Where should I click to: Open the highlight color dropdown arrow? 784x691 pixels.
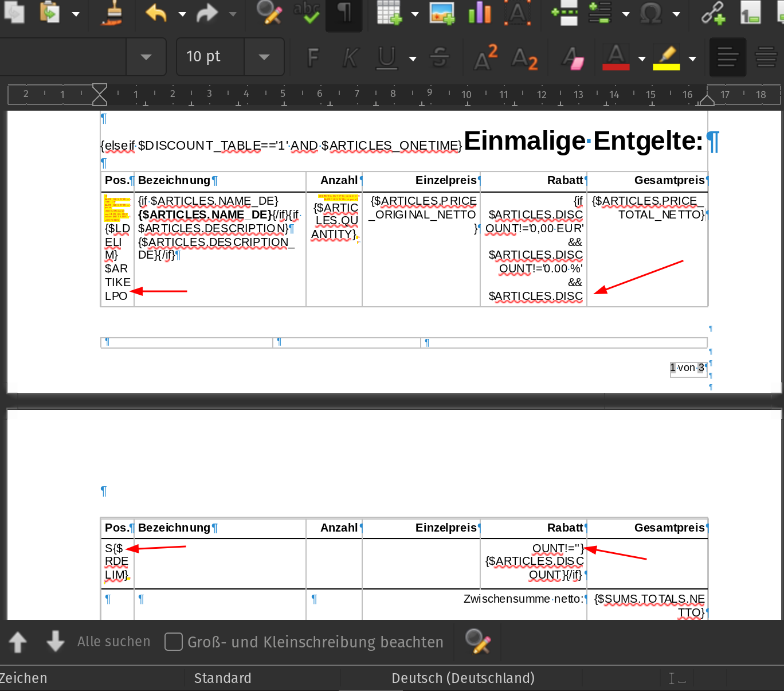[692, 58]
